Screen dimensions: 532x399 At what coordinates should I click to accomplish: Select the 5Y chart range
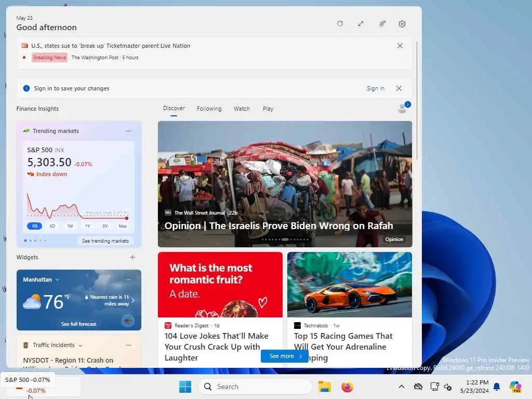[x=105, y=226]
